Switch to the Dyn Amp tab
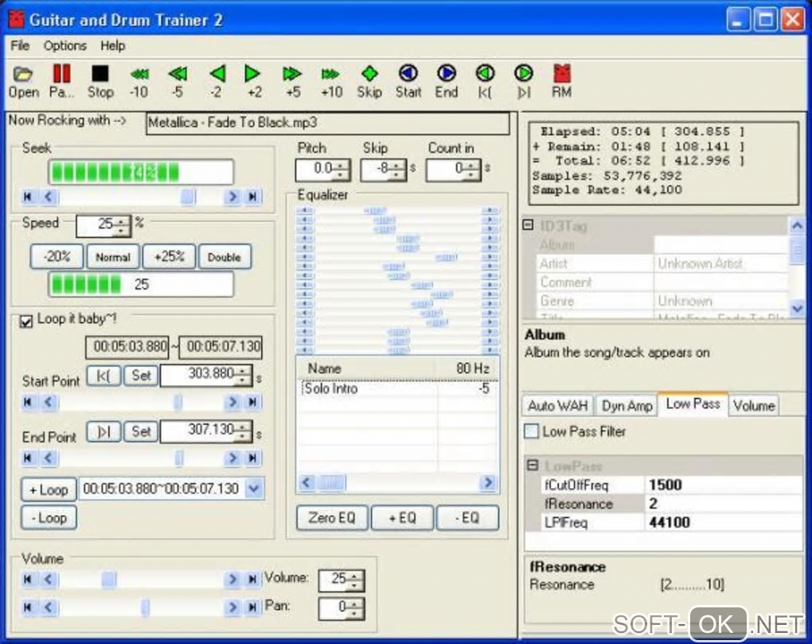 (627, 405)
